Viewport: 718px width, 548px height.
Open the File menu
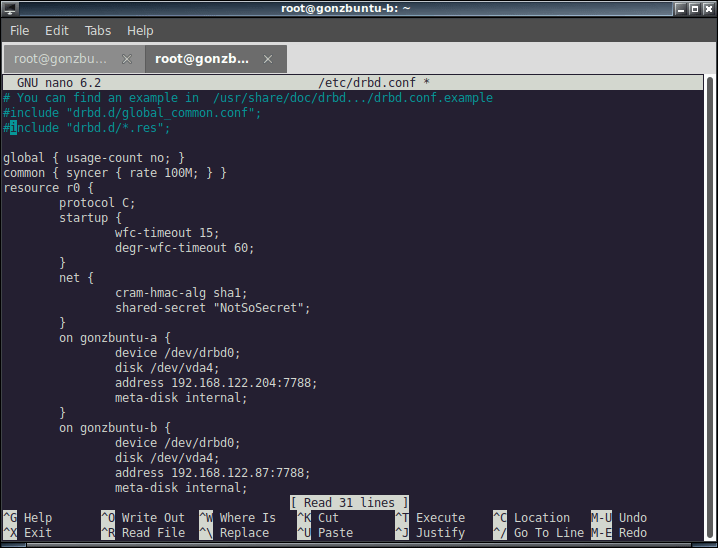pyautogui.click(x=19, y=31)
